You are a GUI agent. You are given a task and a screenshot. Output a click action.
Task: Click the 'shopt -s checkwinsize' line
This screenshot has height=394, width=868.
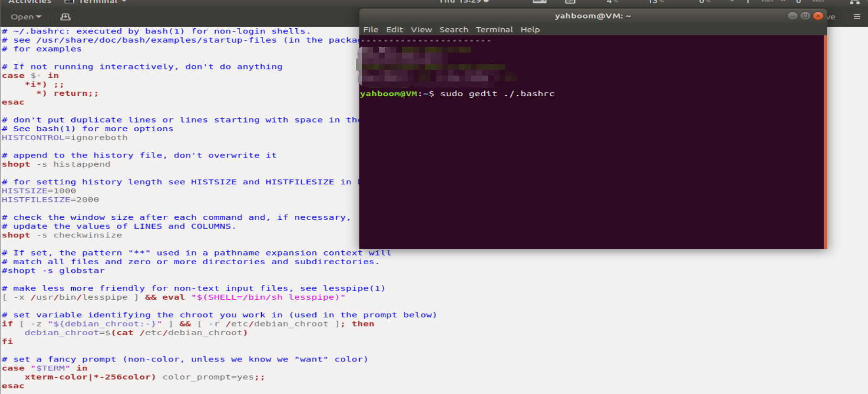pyautogui.click(x=62, y=235)
